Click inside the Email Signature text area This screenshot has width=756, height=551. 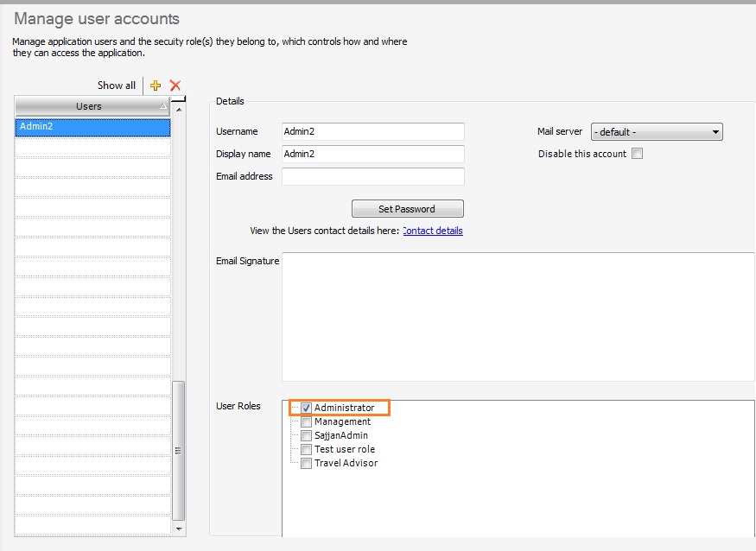pyautogui.click(x=517, y=316)
